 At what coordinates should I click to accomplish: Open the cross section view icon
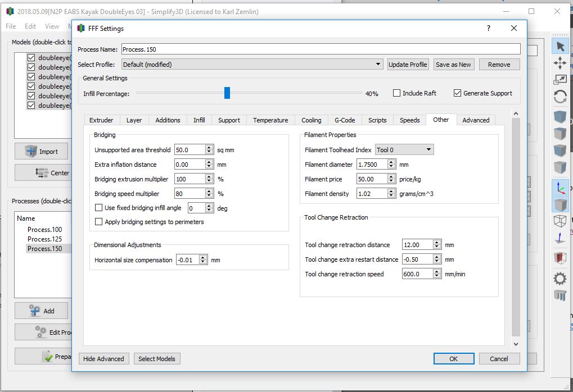[560, 258]
